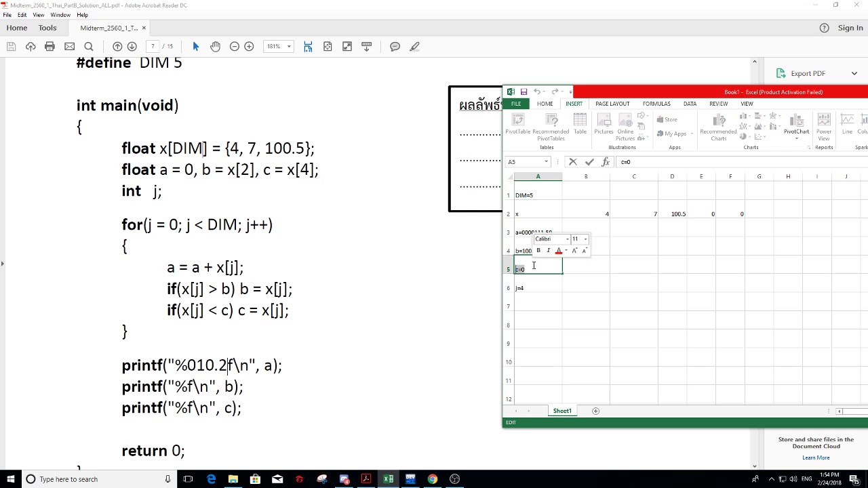Open the Find search magnifier in Acrobat
This screenshot has height=488, width=868.
point(88,46)
